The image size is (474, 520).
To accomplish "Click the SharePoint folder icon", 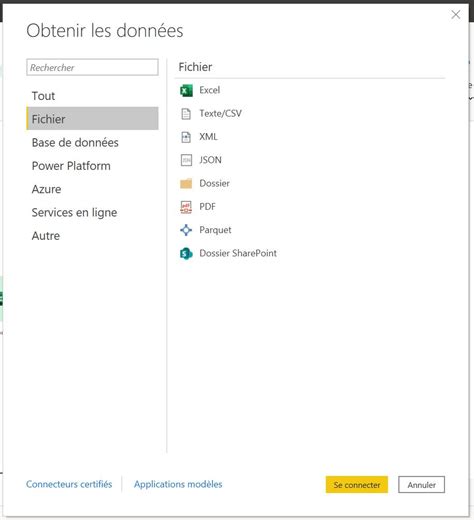I will [186, 254].
